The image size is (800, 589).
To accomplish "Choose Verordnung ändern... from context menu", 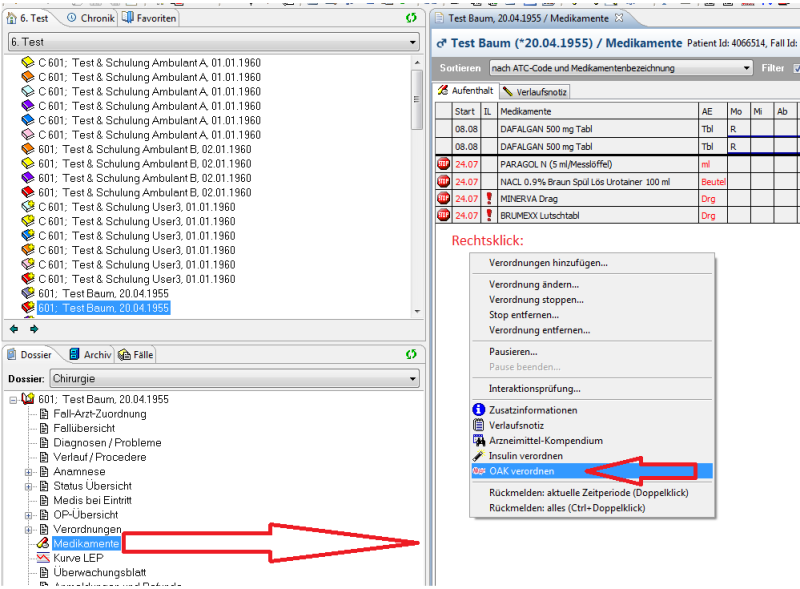I will coord(534,284).
